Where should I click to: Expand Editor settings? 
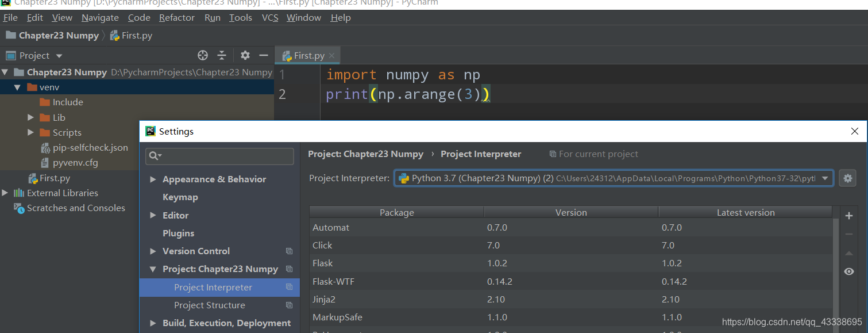153,215
